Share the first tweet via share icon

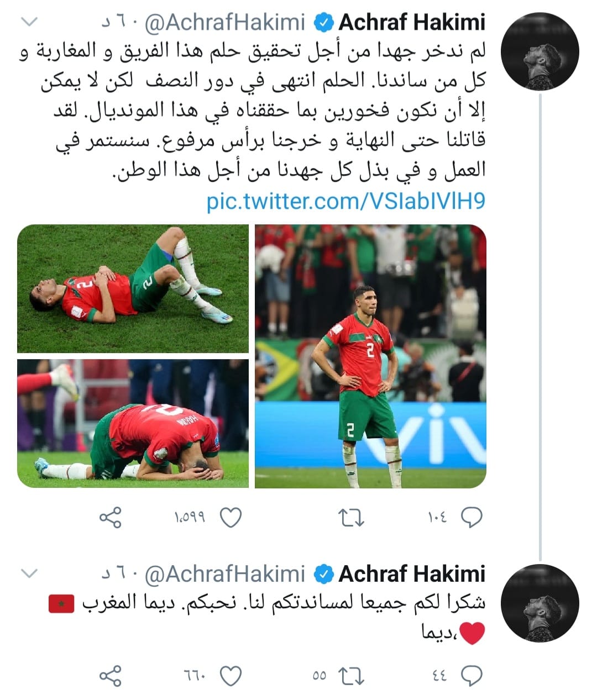[x=110, y=518]
